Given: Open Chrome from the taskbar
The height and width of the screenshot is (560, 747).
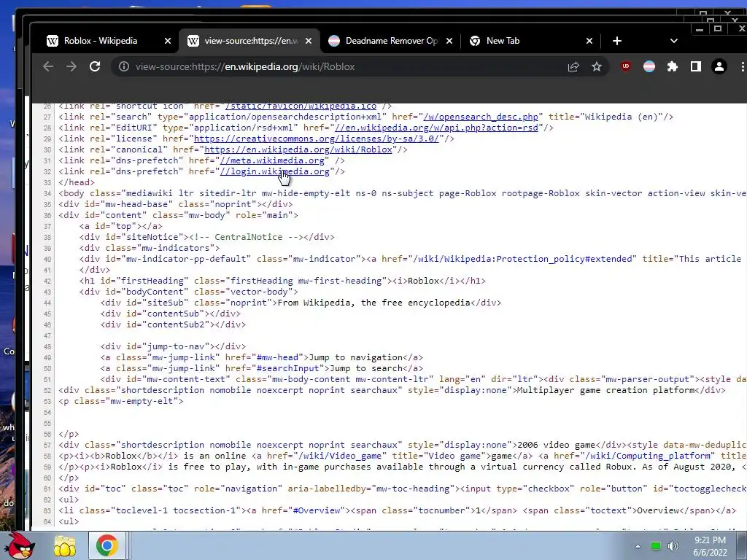Looking at the screenshot, I should coord(107,545).
